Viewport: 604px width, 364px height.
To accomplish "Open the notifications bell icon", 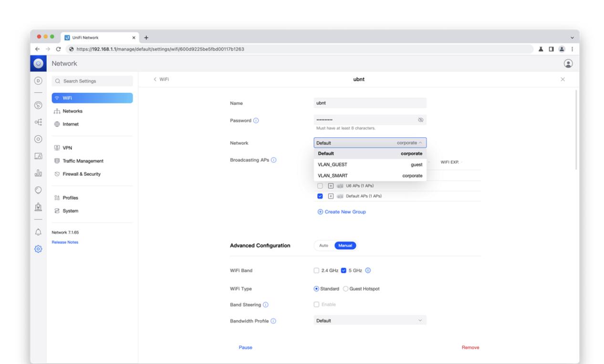I will 38,232.
